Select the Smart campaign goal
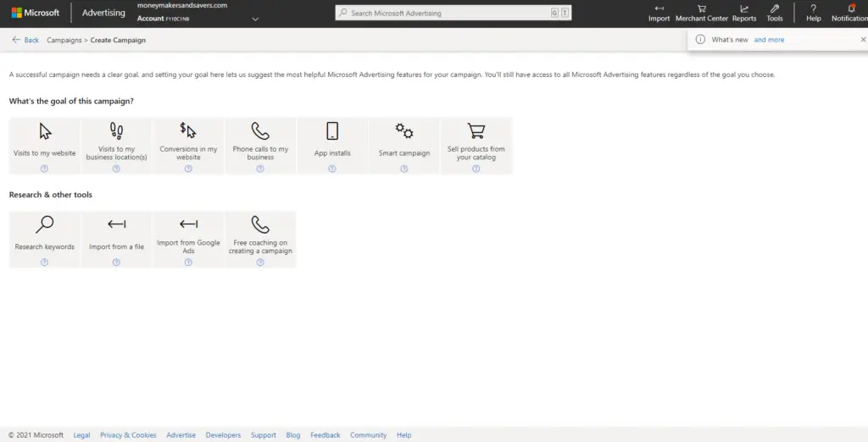868x442 pixels. (x=404, y=146)
